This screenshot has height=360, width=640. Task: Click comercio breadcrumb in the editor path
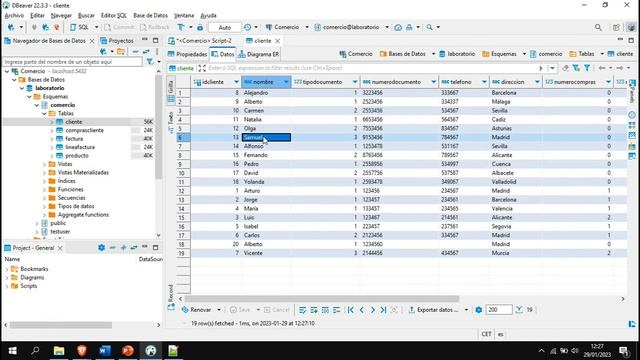pos(546,54)
